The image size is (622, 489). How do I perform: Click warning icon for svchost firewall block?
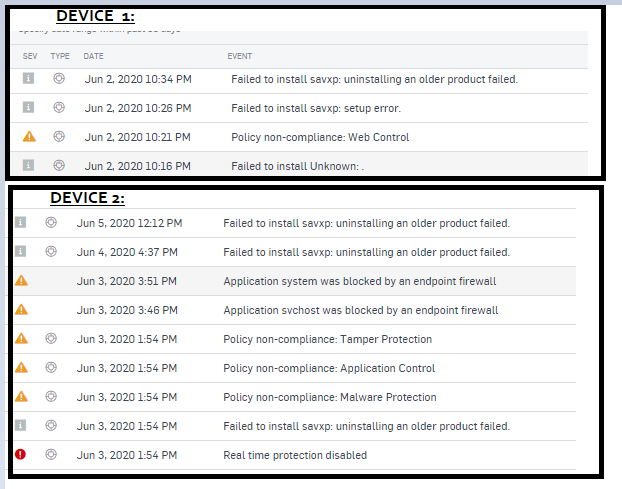coord(21,309)
